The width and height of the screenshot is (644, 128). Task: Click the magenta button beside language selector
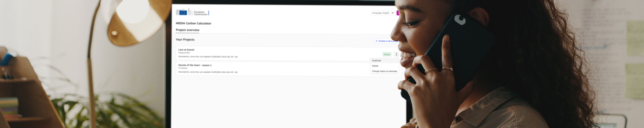pyautogui.click(x=397, y=13)
